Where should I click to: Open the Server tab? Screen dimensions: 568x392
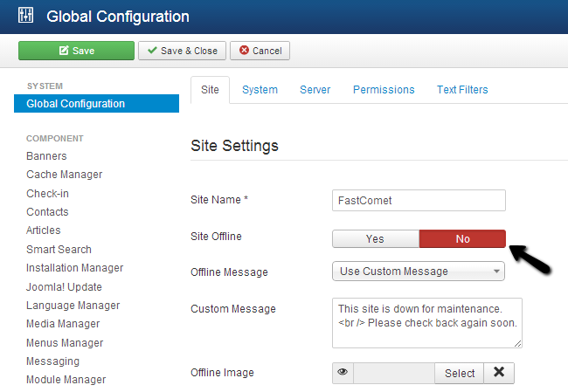point(315,90)
